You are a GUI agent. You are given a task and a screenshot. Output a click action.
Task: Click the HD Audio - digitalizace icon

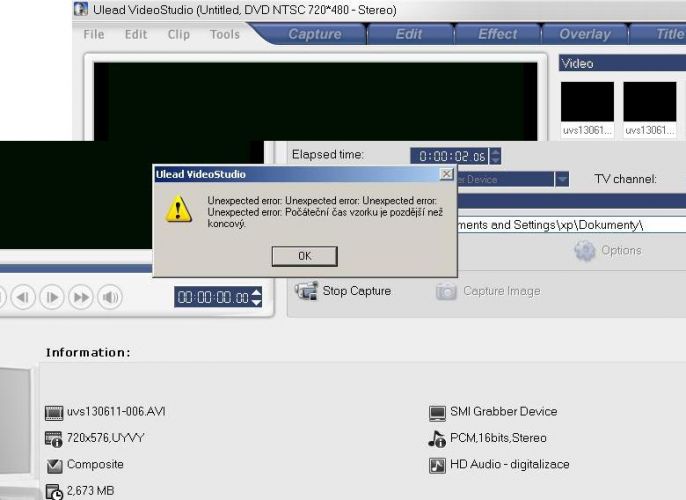(438, 465)
